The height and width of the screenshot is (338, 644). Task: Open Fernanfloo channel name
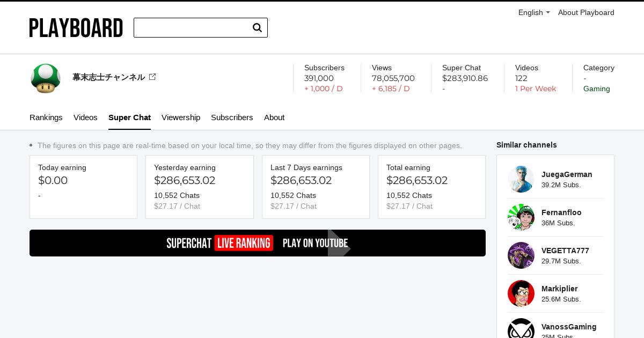561,212
